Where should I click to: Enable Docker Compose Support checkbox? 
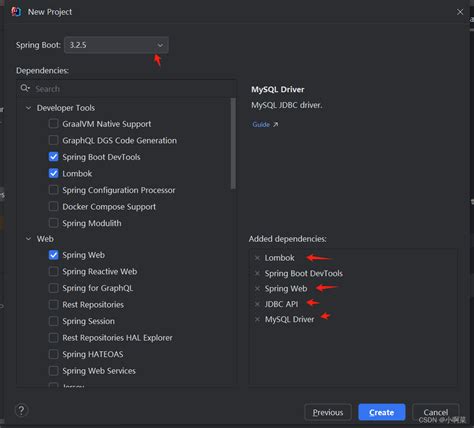click(53, 207)
